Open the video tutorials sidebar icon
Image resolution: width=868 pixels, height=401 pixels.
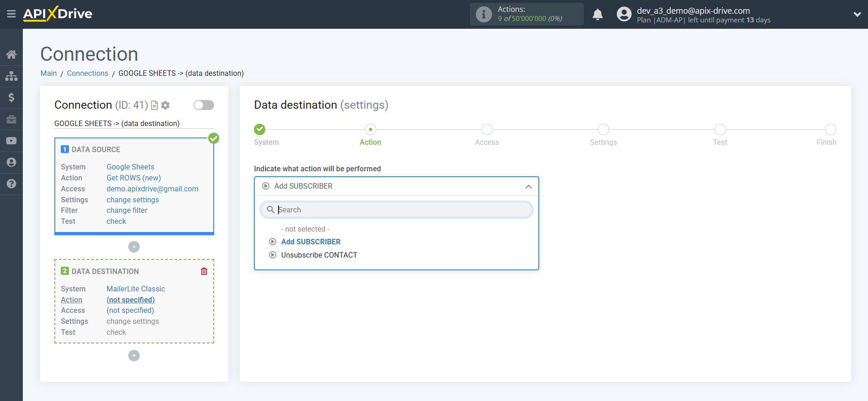(x=11, y=141)
